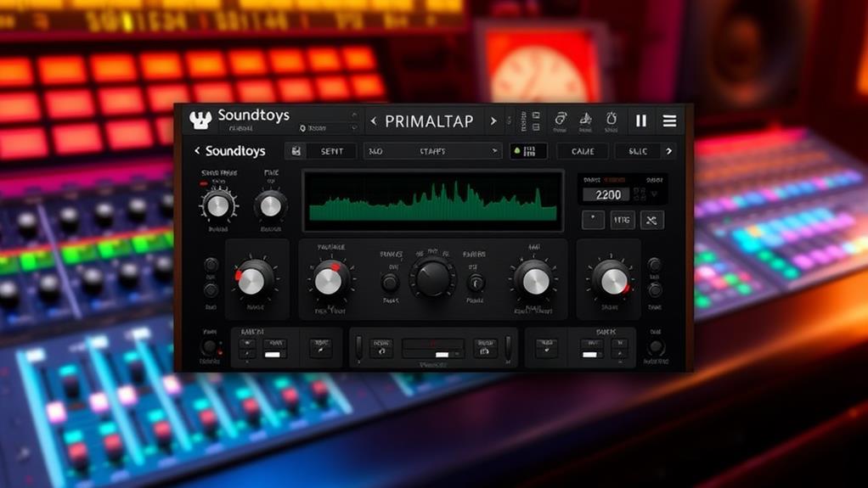This screenshot has height=488, width=868.
Task: Click the 2200 value field
Action: (606, 194)
